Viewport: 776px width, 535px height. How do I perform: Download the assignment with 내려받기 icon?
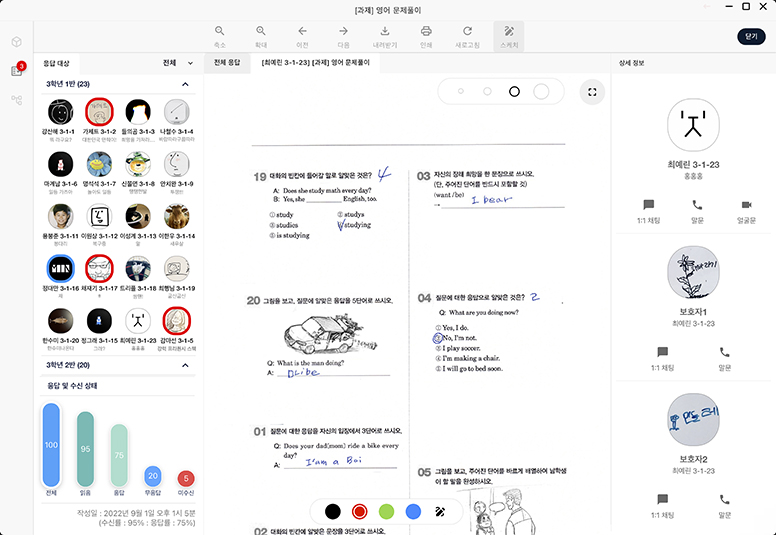click(385, 36)
